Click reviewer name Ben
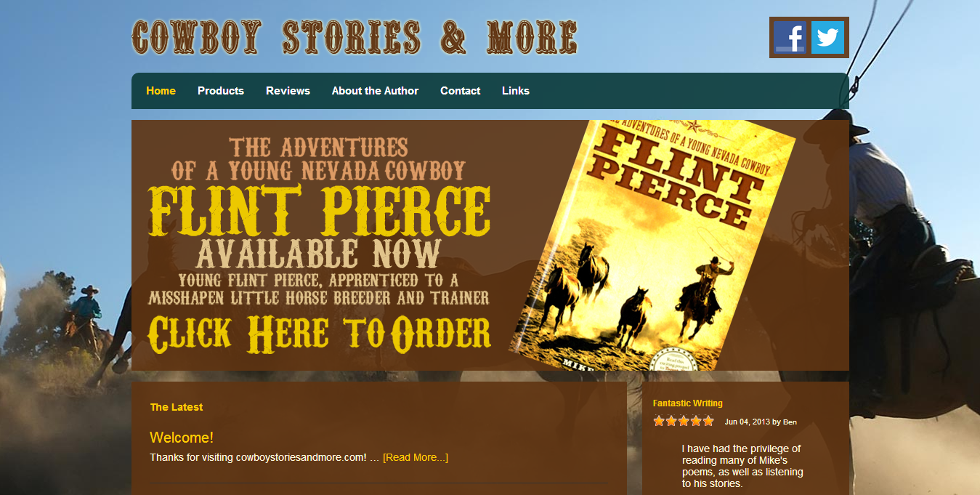Viewport: 980px width, 495px height. [x=790, y=422]
